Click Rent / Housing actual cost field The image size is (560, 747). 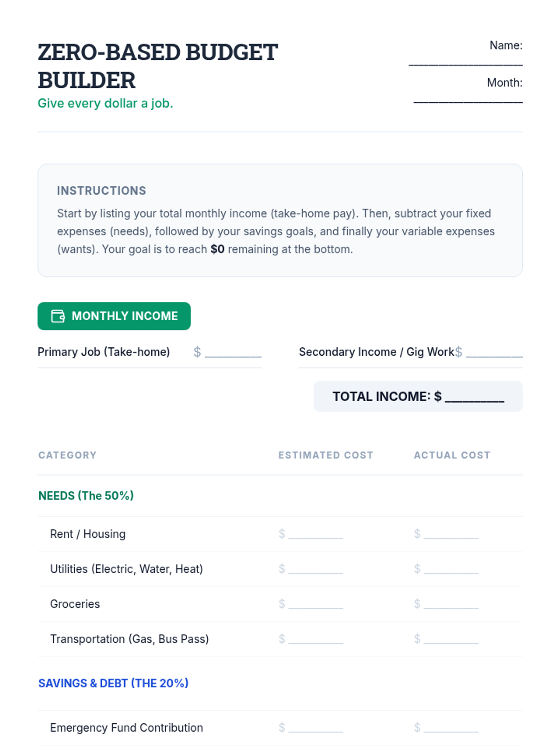[x=451, y=535]
